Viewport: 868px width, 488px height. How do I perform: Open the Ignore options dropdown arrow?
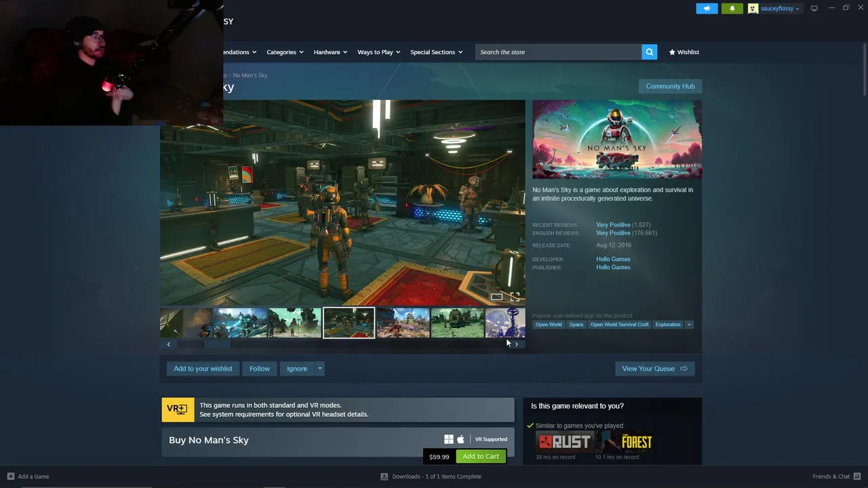[x=320, y=369]
